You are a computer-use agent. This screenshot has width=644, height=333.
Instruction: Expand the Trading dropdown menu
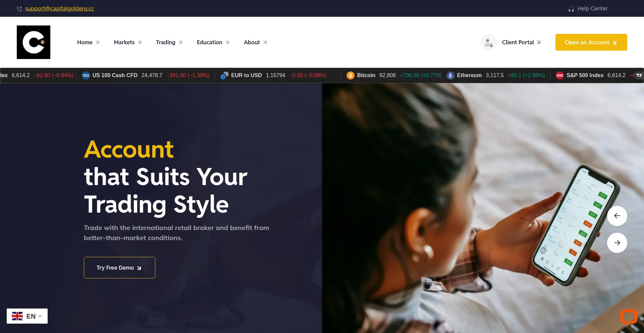tap(169, 42)
